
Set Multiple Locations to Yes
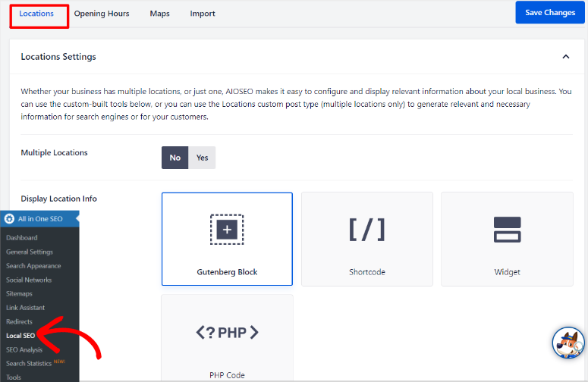coord(202,158)
